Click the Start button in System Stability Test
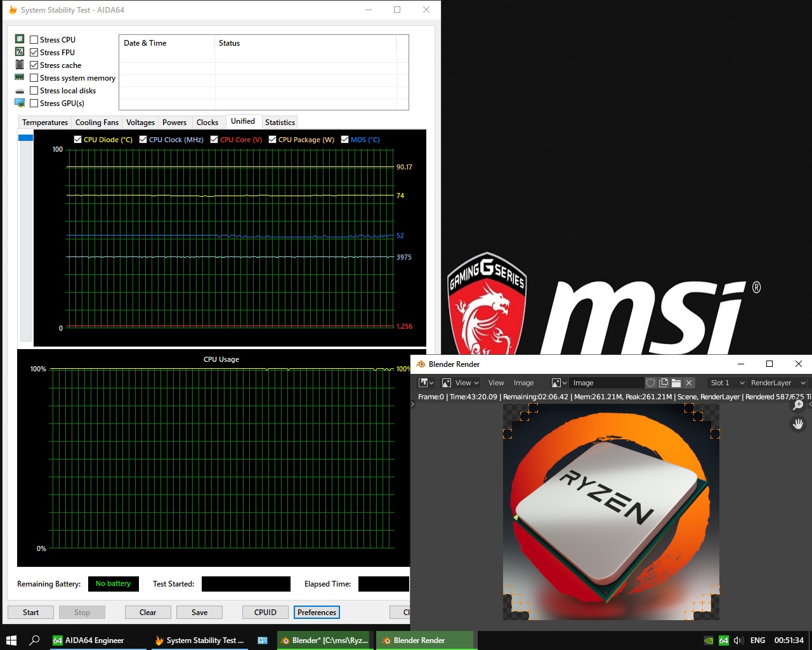This screenshot has height=650, width=812. 30,613
